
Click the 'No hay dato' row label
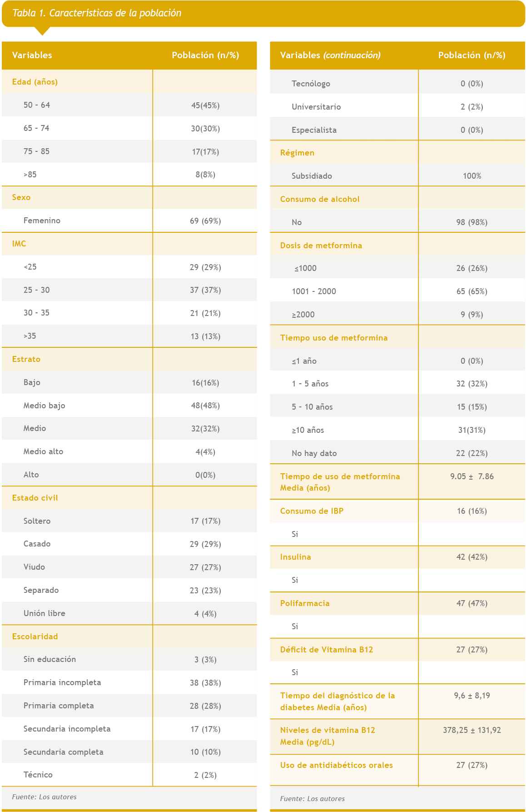[x=314, y=454]
